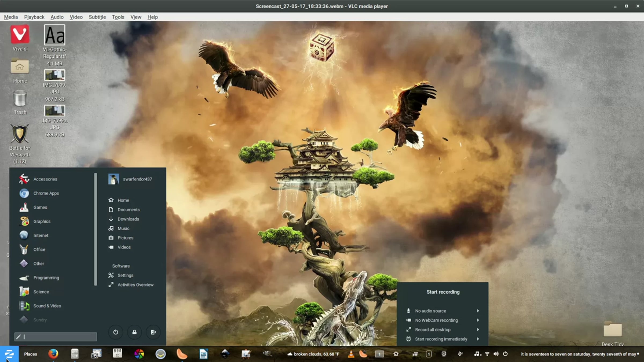The height and width of the screenshot is (362, 644).
Task: Expand the No WebCam recording option
Action: (443, 320)
